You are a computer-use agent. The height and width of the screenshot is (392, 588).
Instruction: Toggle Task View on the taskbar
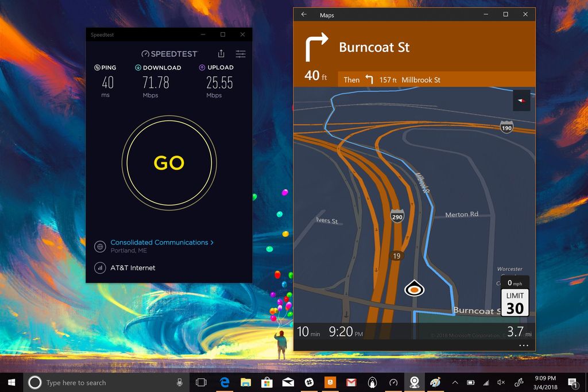pyautogui.click(x=200, y=382)
